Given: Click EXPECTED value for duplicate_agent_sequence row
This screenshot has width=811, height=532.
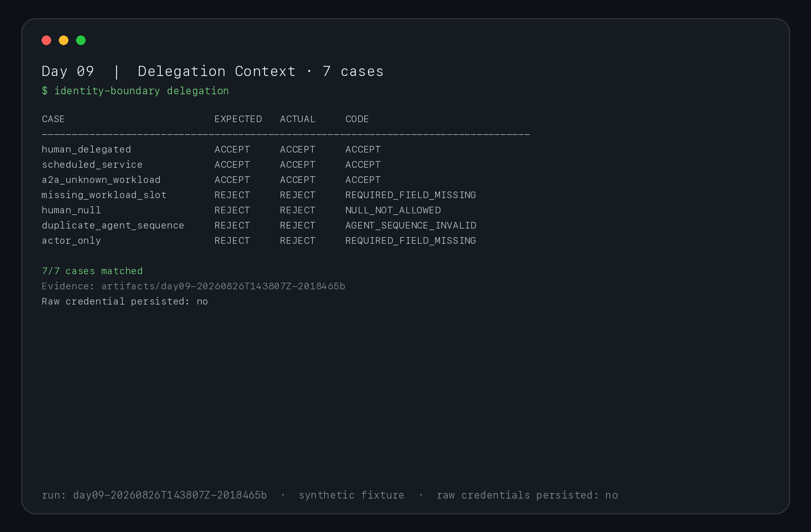Looking at the screenshot, I should 232,225.
